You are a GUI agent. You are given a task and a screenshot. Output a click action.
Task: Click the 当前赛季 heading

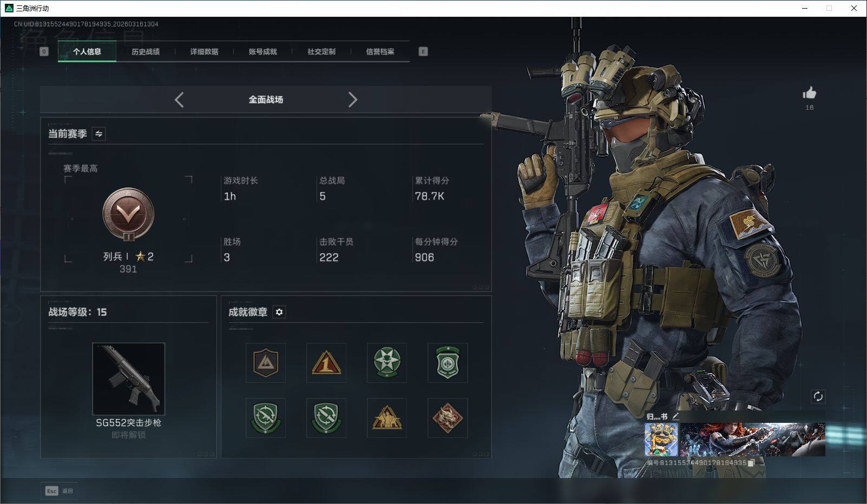pyautogui.click(x=68, y=134)
